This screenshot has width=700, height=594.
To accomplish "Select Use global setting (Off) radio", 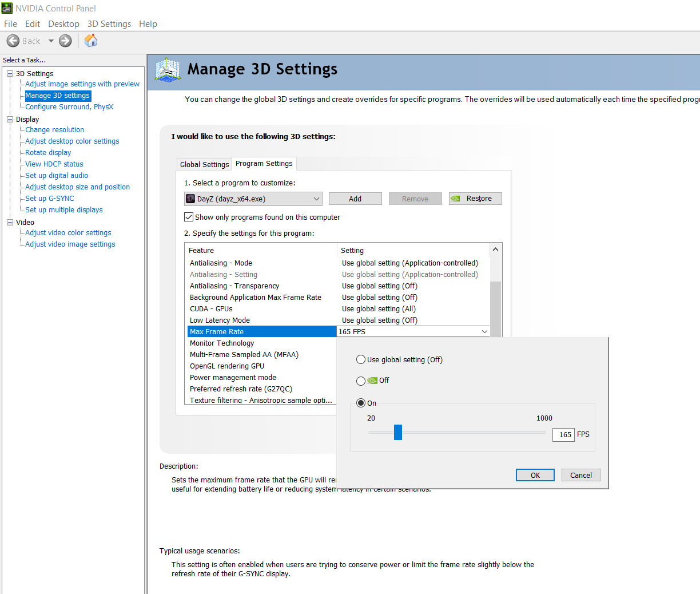I will [x=361, y=359].
